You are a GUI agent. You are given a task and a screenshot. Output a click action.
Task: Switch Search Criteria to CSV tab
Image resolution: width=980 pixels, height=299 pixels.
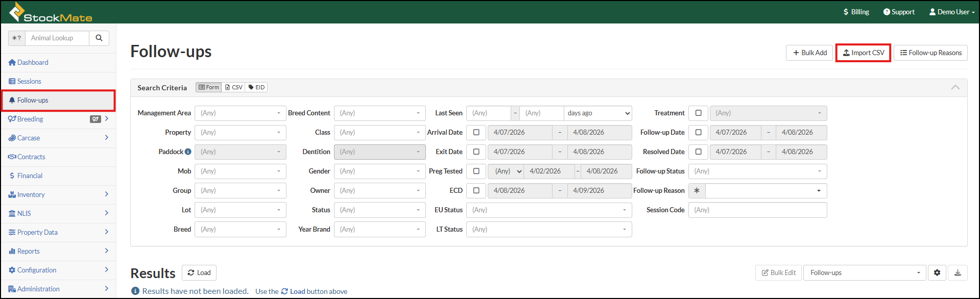coord(234,87)
